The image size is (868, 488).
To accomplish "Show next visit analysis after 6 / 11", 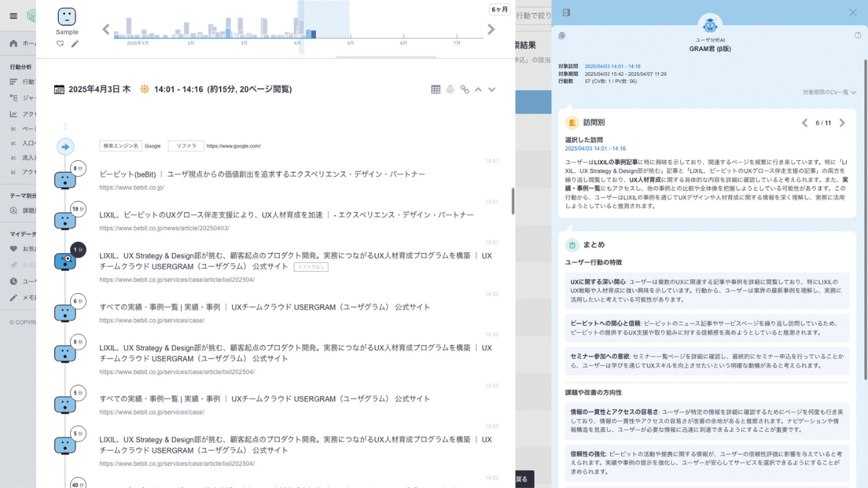I will point(842,123).
